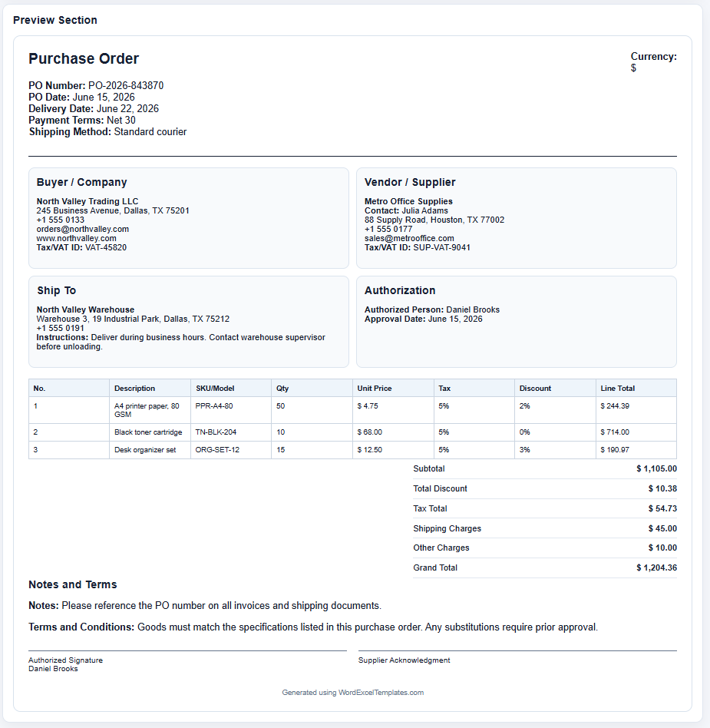This screenshot has height=728, width=710.
Task: Click the sales@metrooffice.com email
Action: point(409,238)
